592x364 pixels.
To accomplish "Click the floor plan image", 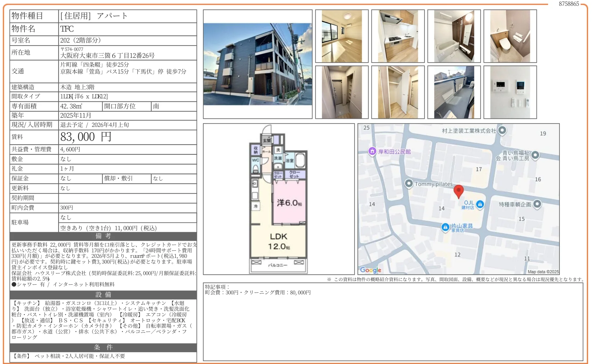I will click(278, 199).
